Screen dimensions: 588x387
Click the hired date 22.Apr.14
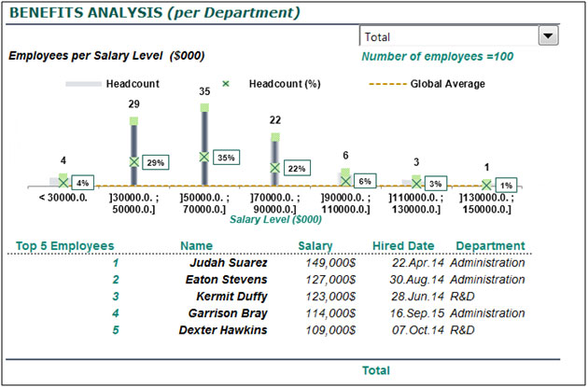[418, 263]
